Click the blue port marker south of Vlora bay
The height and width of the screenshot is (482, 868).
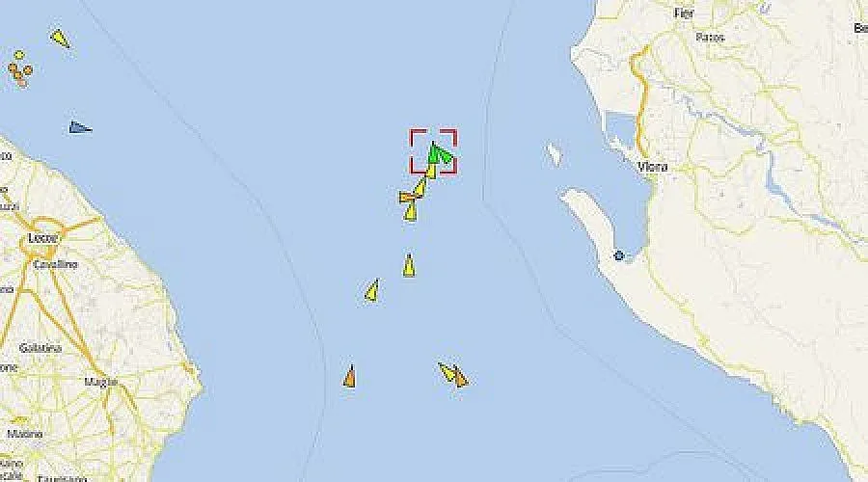pos(619,255)
